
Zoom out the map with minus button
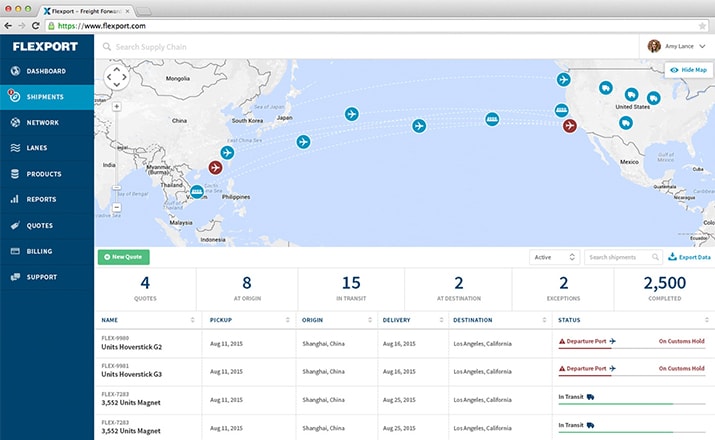pos(117,207)
